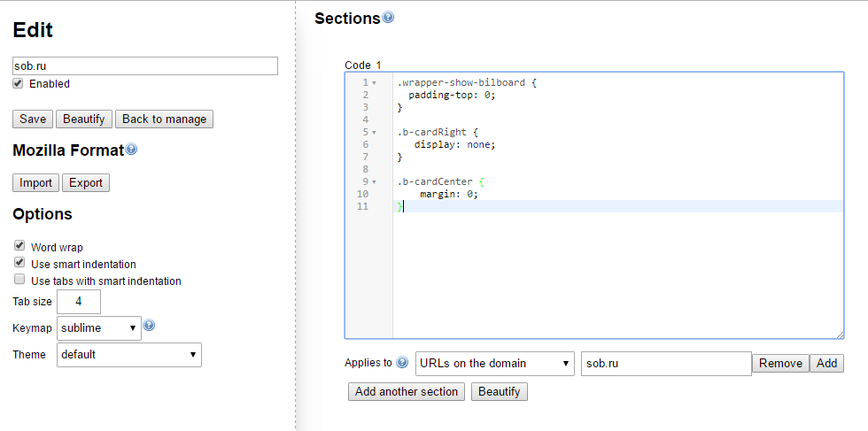Click Add another section button
This screenshot has width=868, height=431.
coord(406,391)
